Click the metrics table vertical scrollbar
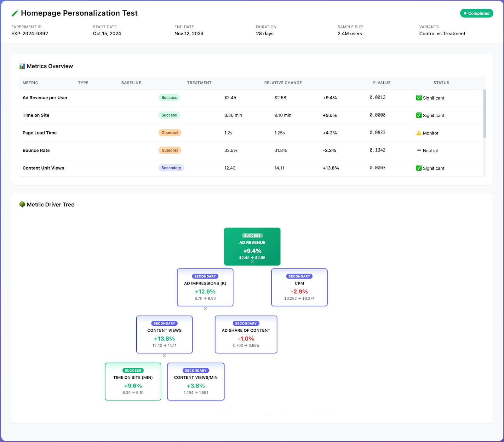504x442 pixels. [484, 114]
